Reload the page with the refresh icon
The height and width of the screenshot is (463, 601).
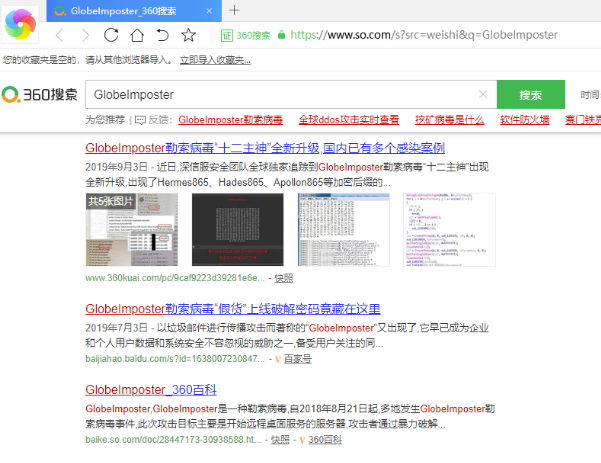[x=111, y=35]
